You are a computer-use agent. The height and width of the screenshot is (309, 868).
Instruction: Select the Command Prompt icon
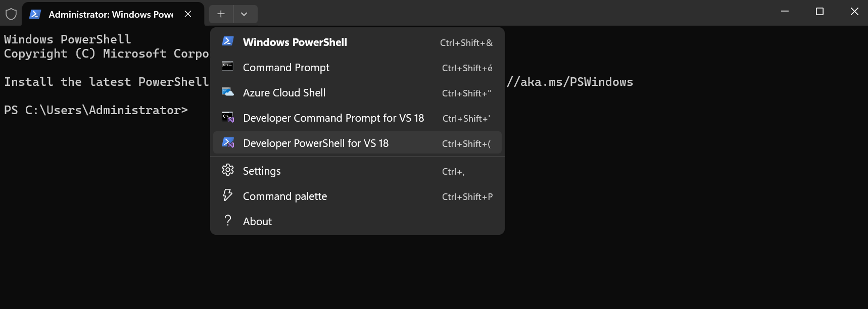coord(228,67)
